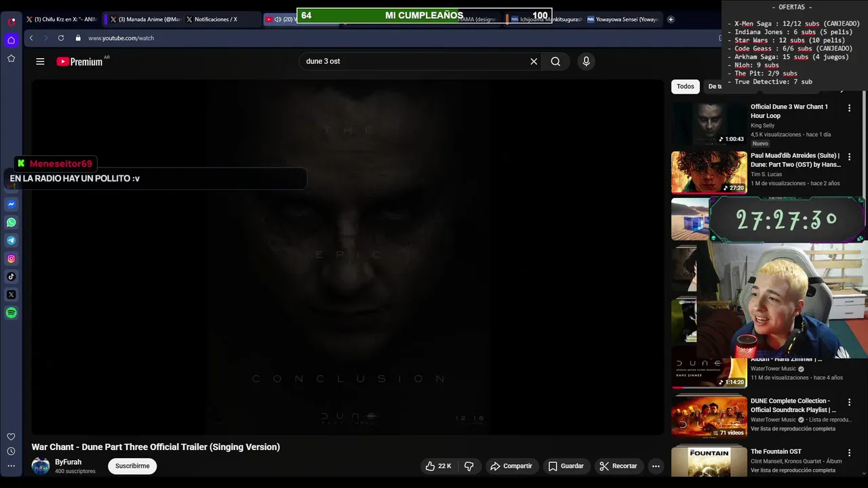Open the heart pinboards sidebar icon
Screen dimensions: 868x488
(x=12, y=436)
